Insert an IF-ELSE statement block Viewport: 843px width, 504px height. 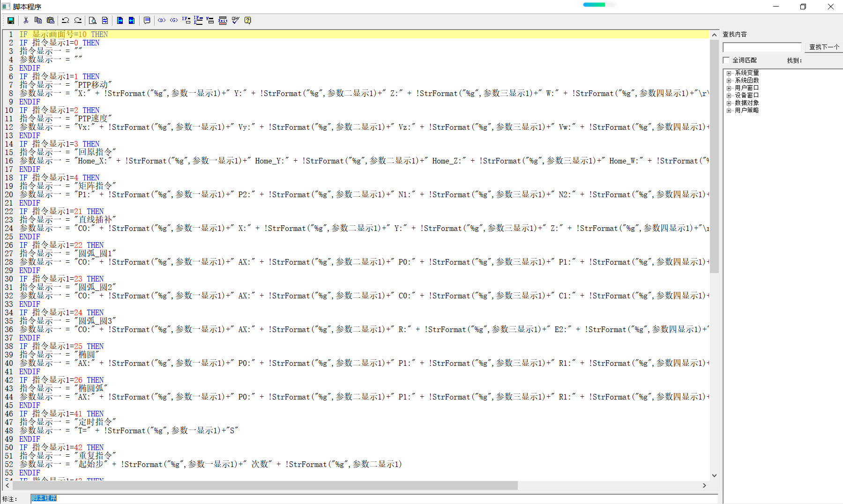click(x=198, y=20)
